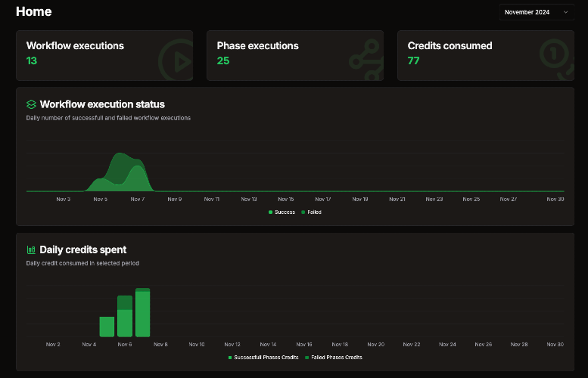Toggle the Success legend marker

(270, 212)
